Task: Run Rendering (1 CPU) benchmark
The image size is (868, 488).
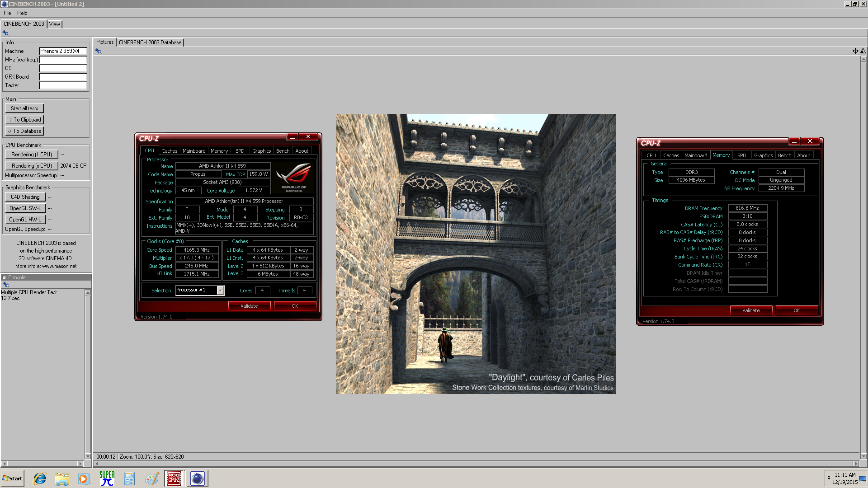Action: tap(32, 155)
